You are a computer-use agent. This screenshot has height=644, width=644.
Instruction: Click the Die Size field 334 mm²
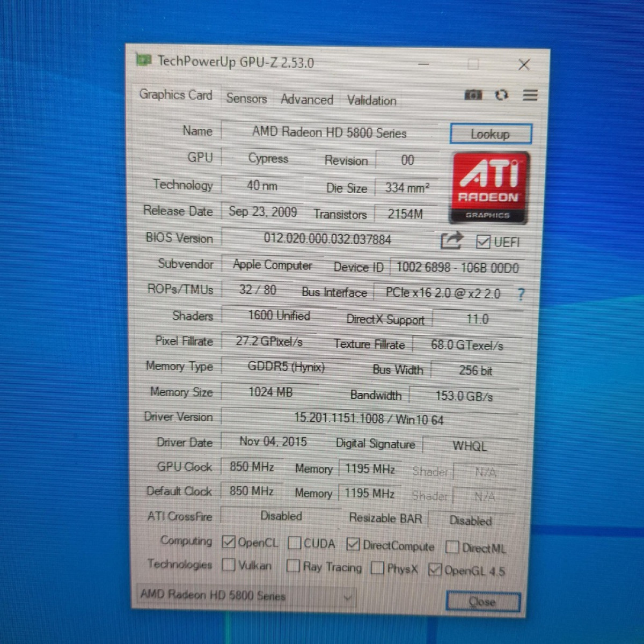(407, 188)
